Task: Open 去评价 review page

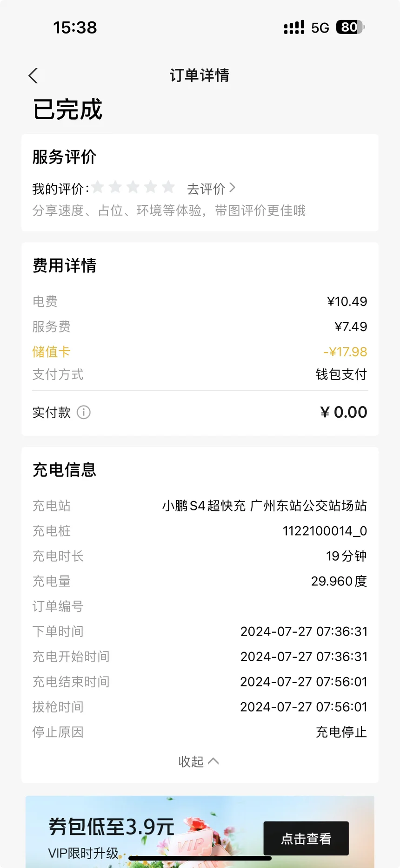Action: (x=211, y=189)
